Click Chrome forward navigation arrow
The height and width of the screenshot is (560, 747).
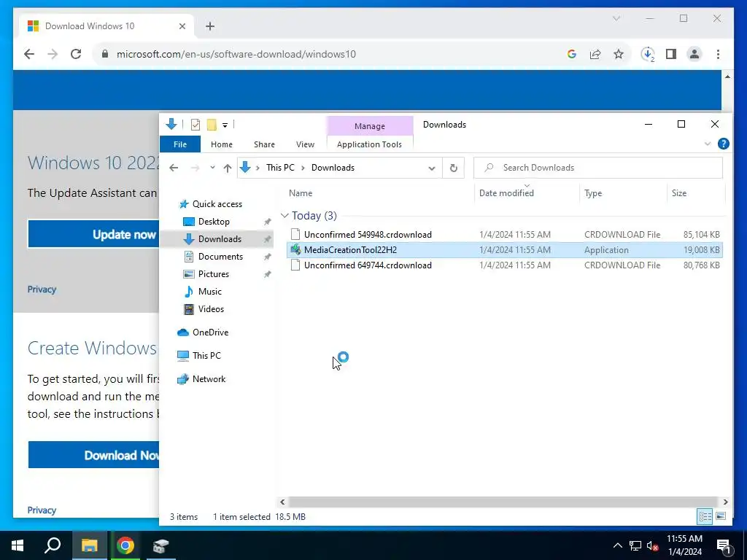click(x=53, y=54)
